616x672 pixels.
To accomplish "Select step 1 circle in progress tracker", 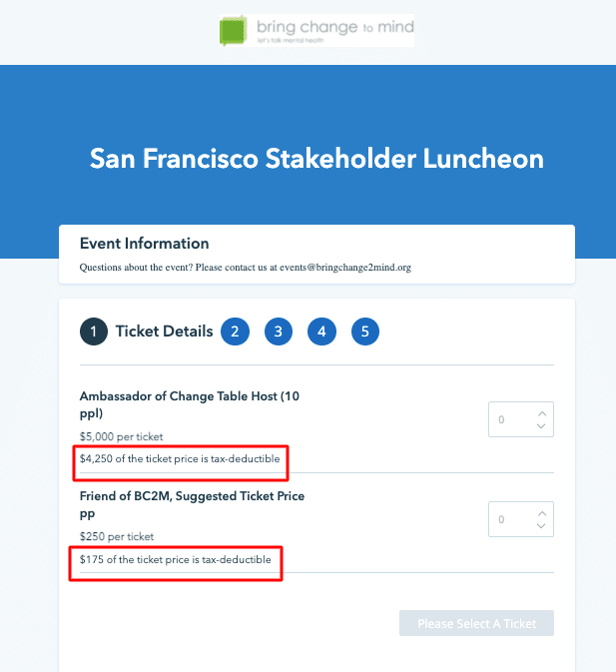I will click(x=94, y=332).
